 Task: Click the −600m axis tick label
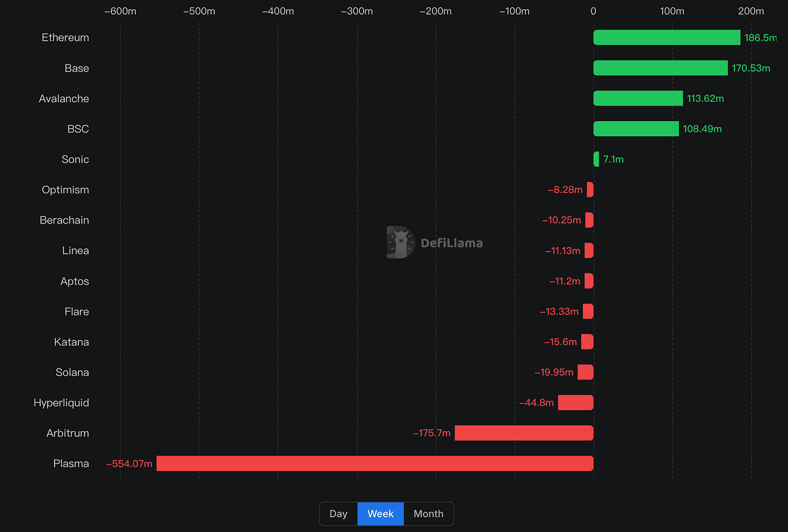click(x=120, y=11)
